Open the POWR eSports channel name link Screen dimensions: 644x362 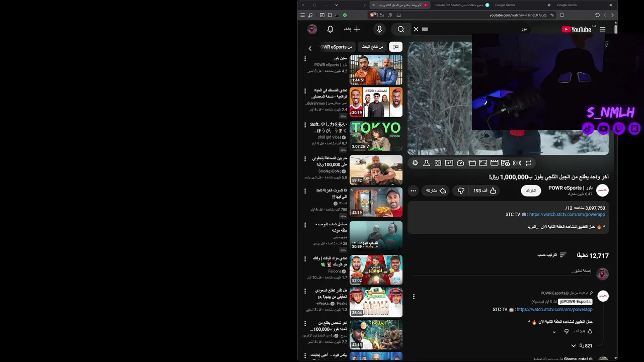point(571,188)
